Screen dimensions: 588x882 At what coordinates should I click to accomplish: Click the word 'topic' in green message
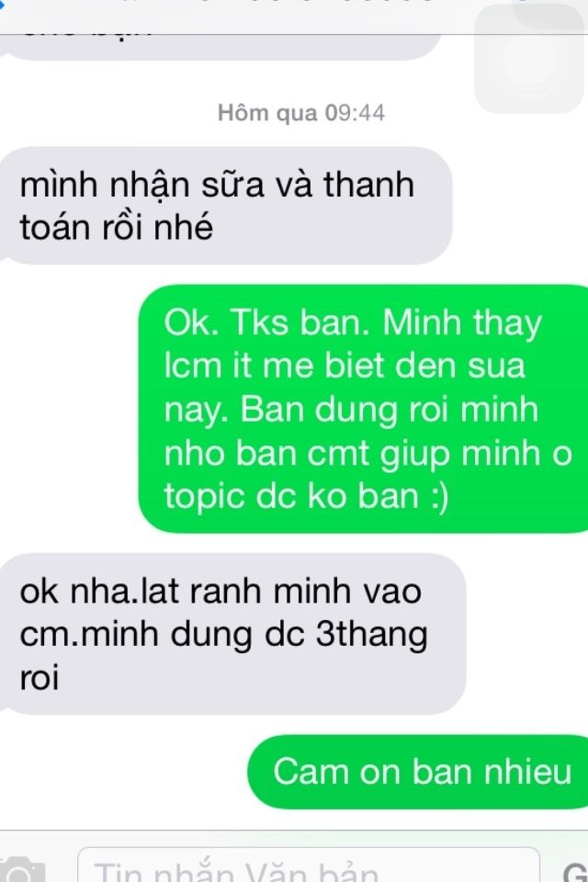(x=205, y=497)
